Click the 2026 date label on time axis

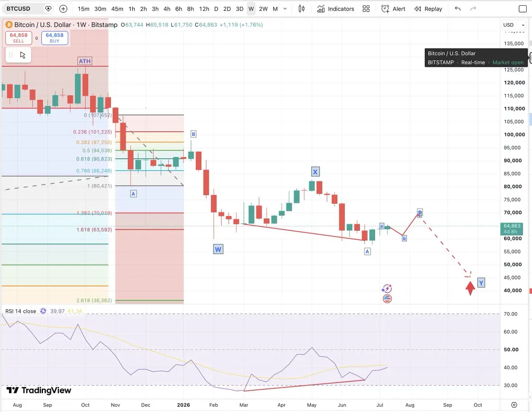(183, 405)
